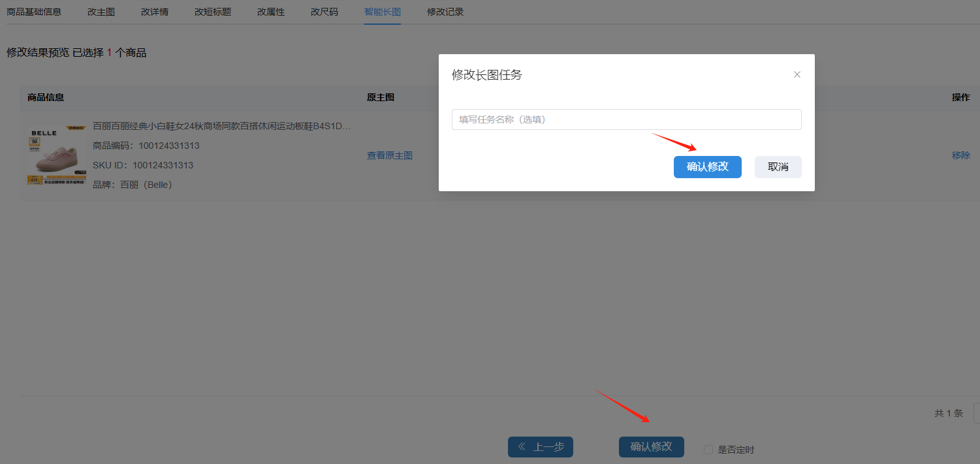Close the 修改长图任务 dialog with the X icon
Viewport: 980px width, 464px height.
797,74
